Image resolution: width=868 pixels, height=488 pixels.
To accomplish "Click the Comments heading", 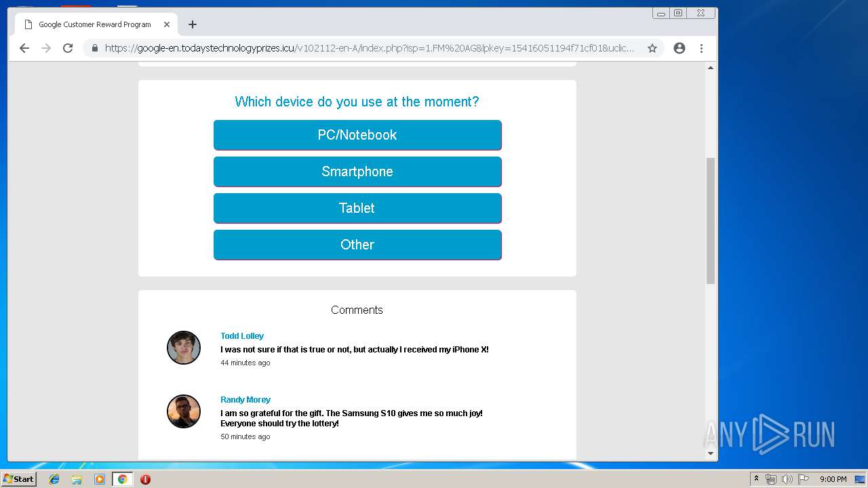I will (357, 310).
